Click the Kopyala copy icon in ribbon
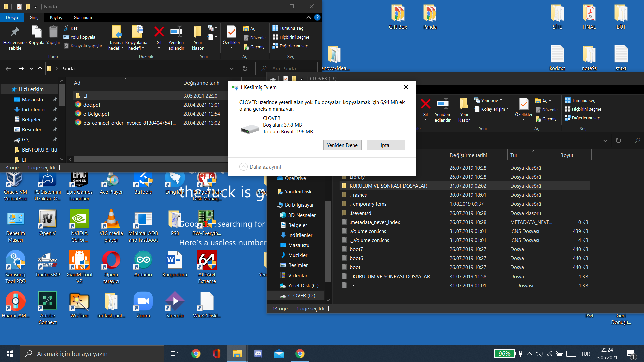This screenshot has height=362, width=644. tap(36, 32)
